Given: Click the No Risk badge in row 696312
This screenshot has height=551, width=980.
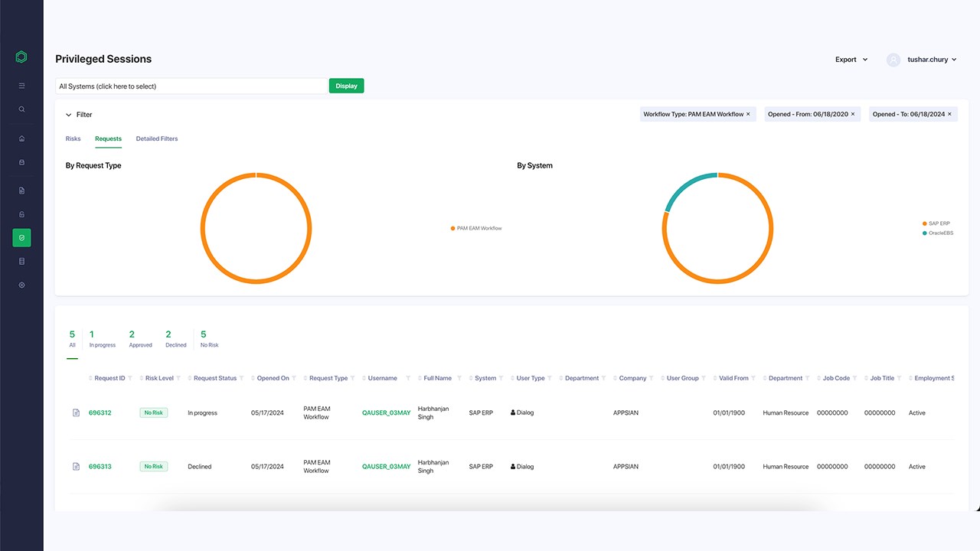Looking at the screenshot, I should pos(153,412).
